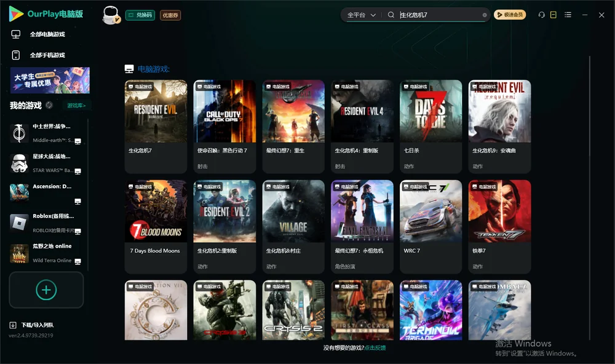Screen dimensions: 615x364
Task: Select the 最终幻想7：重生 cover
Action: pos(293,111)
